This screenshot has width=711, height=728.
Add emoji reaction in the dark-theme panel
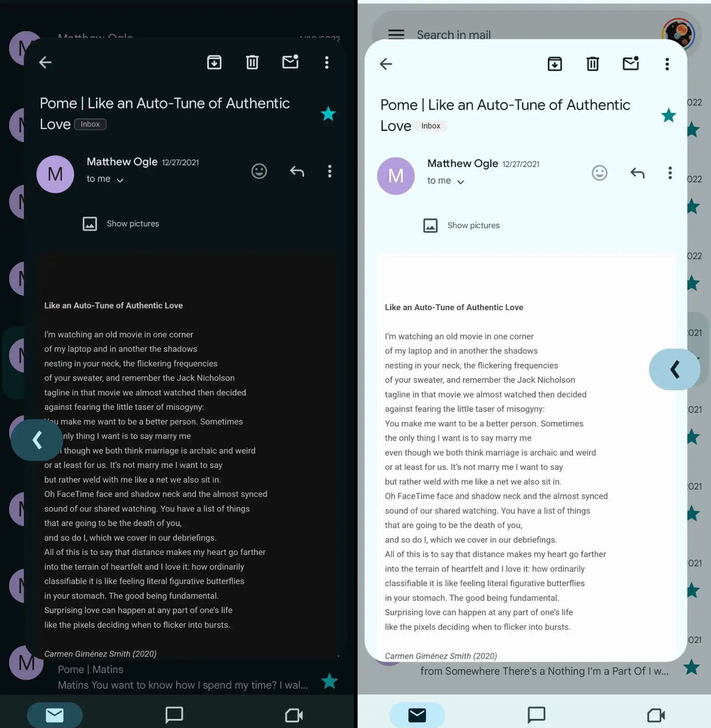pos(259,171)
